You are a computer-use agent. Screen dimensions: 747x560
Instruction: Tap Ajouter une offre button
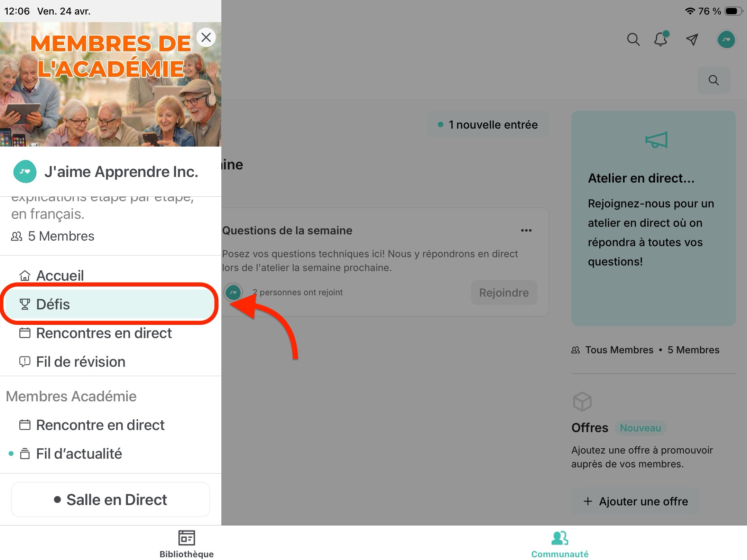point(636,501)
